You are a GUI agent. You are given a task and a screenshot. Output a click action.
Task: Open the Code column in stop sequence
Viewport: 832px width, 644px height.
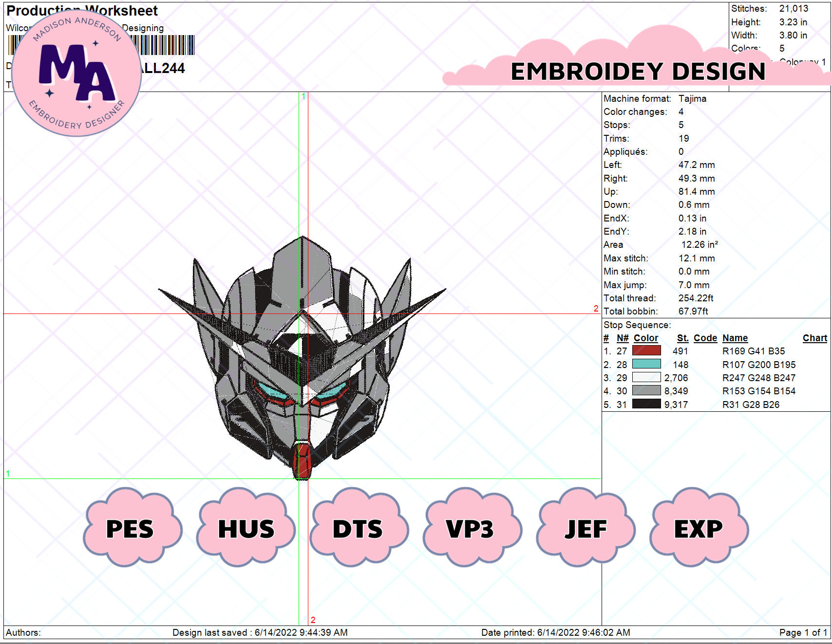coord(705,338)
